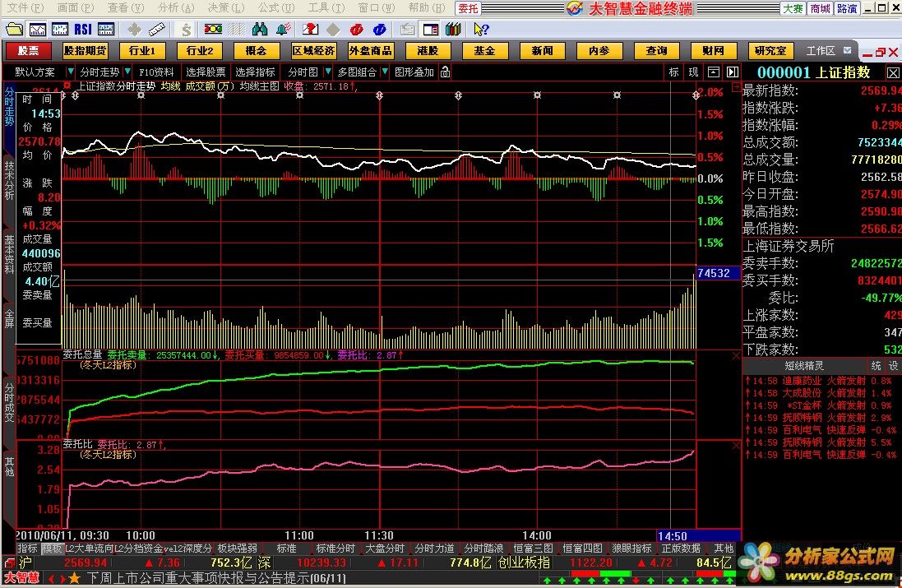This screenshot has height=588, width=902.
Task: Select the 狼眼指标 bottom indicator tab
Action: pos(631,549)
